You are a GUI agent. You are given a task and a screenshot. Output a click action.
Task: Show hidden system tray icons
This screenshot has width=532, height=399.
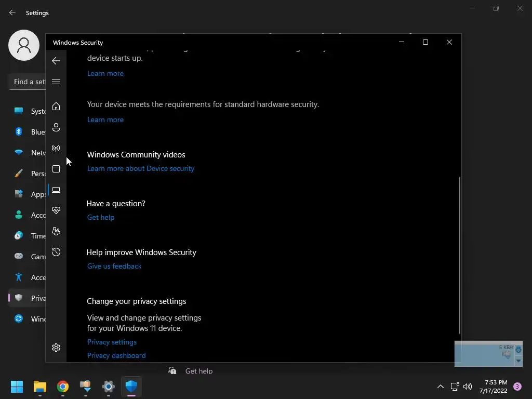pyautogui.click(x=441, y=387)
